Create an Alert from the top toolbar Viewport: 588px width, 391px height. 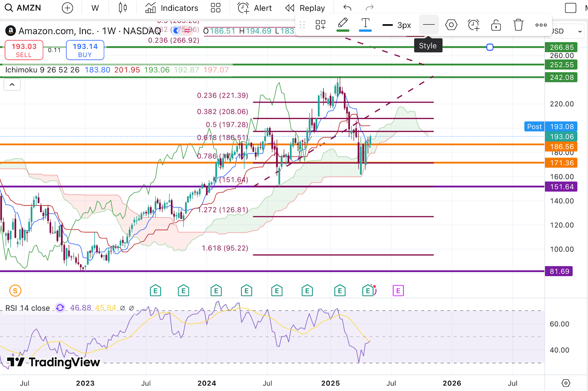click(255, 8)
